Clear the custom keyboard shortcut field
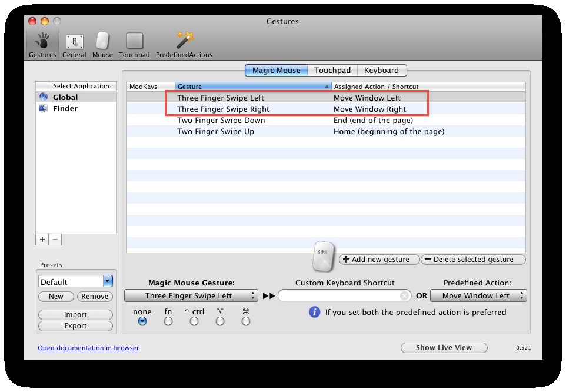The width and height of the screenshot is (566, 392). pyautogui.click(x=404, y=296)
